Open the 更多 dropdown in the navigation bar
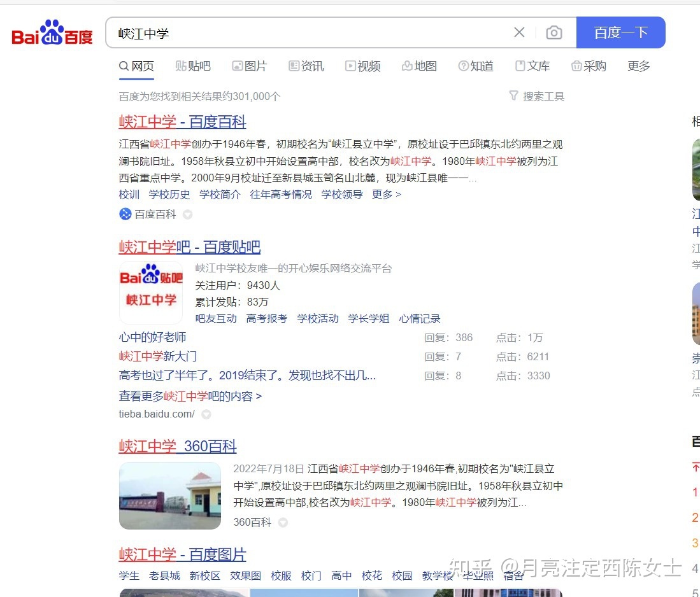This screenshot has height=597, width=700. (638, 66)
